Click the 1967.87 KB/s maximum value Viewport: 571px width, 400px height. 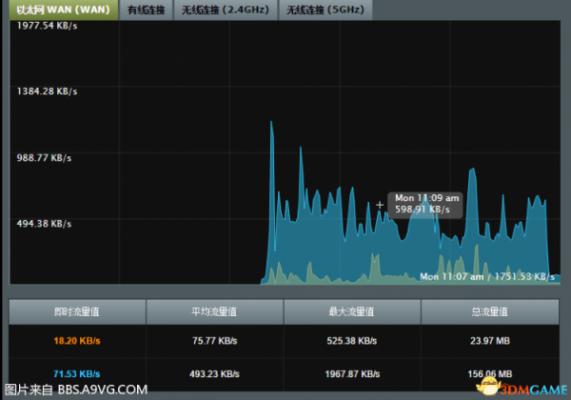352,374
